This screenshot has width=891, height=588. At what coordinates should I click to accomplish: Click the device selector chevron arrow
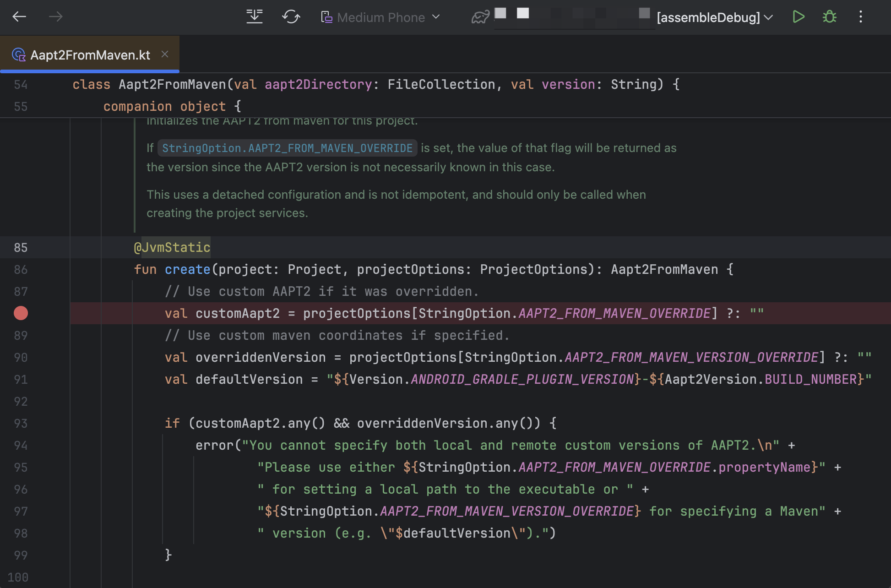436,17
